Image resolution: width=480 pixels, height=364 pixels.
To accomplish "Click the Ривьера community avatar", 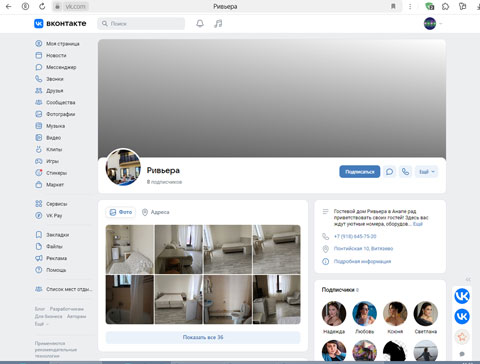I will pos(123,167).
